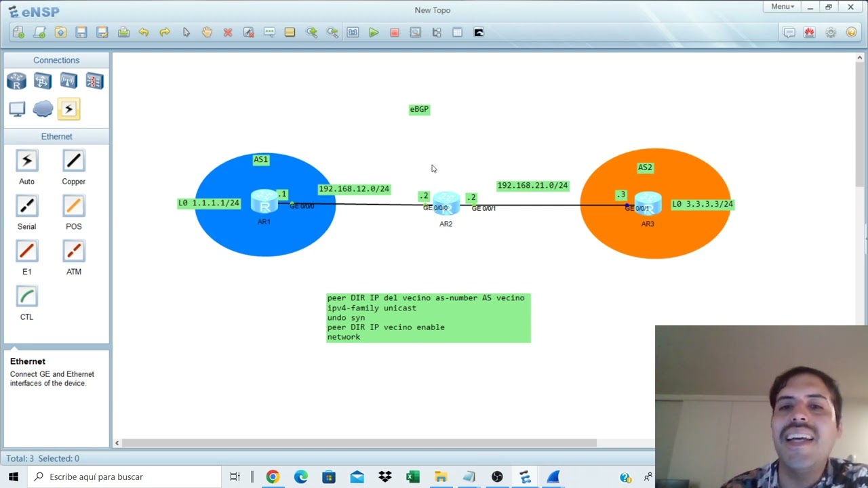This screenshot has height=488, width=868.
Task: Select the PC end-device category
Action: 16,108
